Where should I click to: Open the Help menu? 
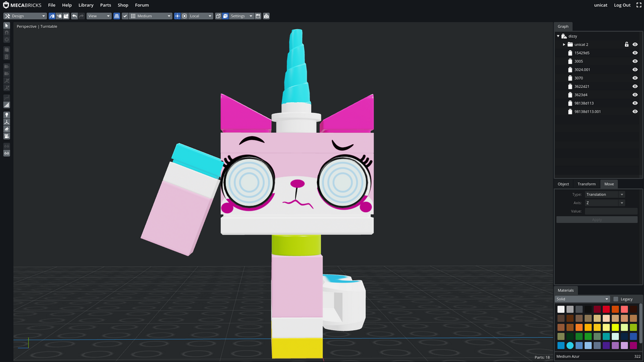[x=67, y=5]
